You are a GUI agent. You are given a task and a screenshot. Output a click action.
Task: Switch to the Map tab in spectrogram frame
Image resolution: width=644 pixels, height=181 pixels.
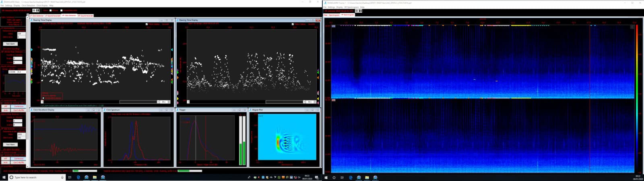pyautogui.click(x=325, y=15)
